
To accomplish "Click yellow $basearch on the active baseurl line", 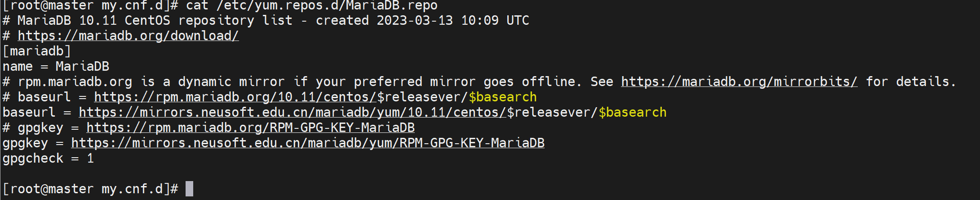I will 632,113.
